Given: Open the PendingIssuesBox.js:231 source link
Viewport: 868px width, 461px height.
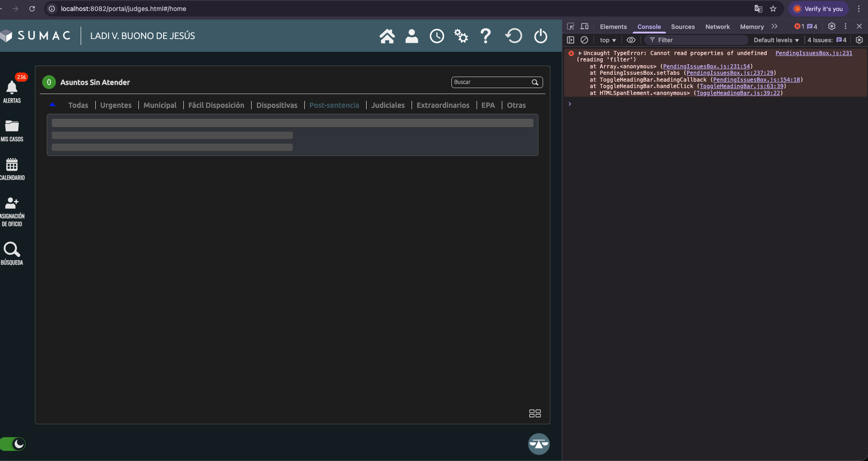Looking at the screenshot, I should pyautogui.click(x=813, y=53).
